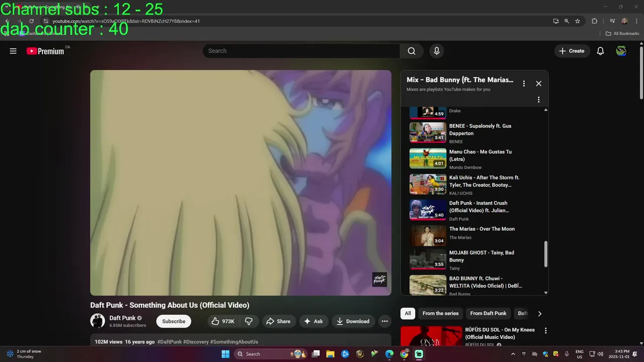Open Chrome zoom indicator icon
Image resolution: width=644 pixels, height=362 pixels.
point(567,21)
